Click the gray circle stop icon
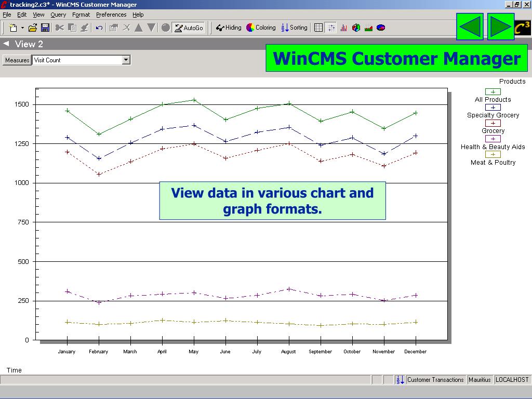Screen dimensions: 532x399 click(166, 28)
